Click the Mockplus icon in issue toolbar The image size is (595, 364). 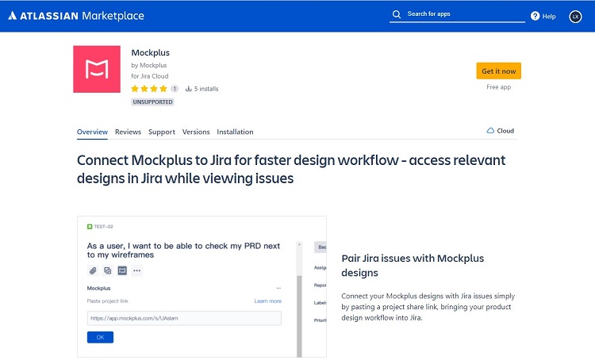click(122, 270)
